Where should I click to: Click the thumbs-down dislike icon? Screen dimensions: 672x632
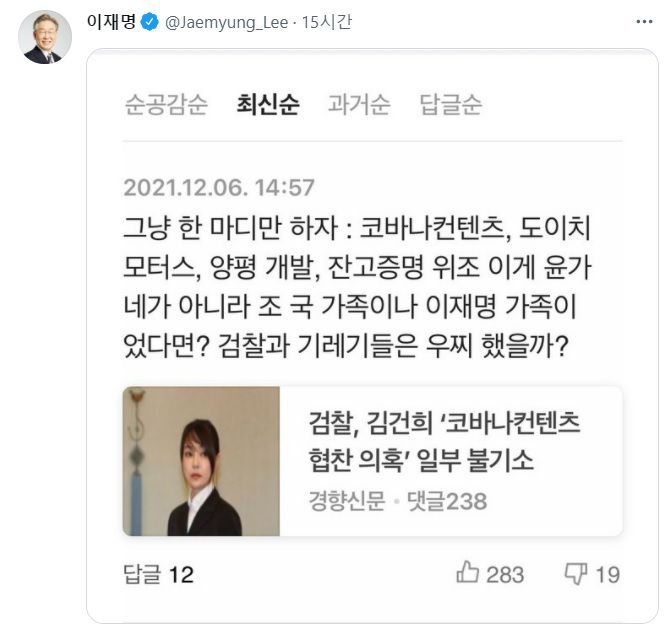click(576, 574)
